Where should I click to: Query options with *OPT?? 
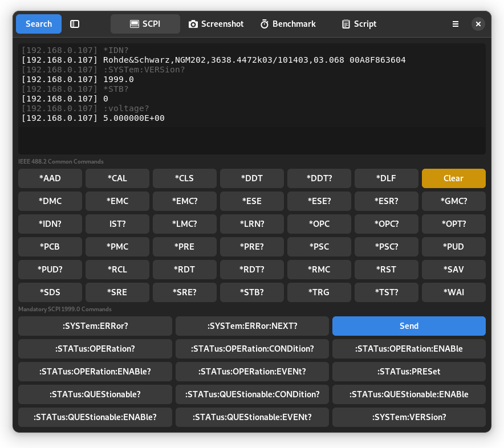click(x=453, y=224)
